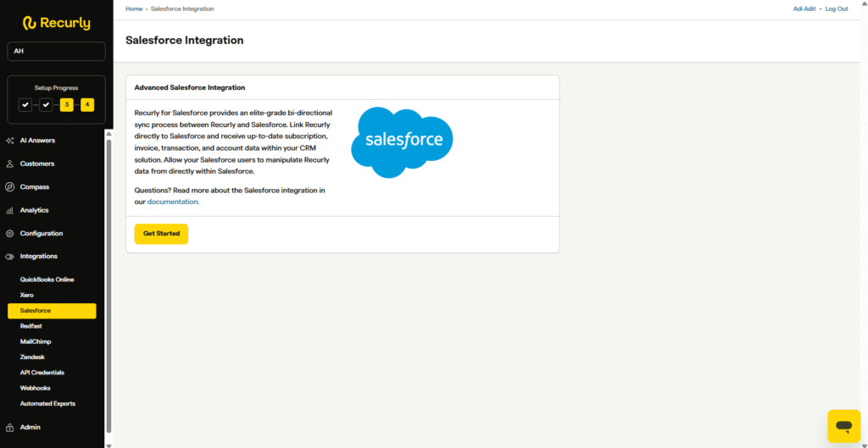Expand the Configuration menu
Screen dimensions: 868x448
[42, 234]
